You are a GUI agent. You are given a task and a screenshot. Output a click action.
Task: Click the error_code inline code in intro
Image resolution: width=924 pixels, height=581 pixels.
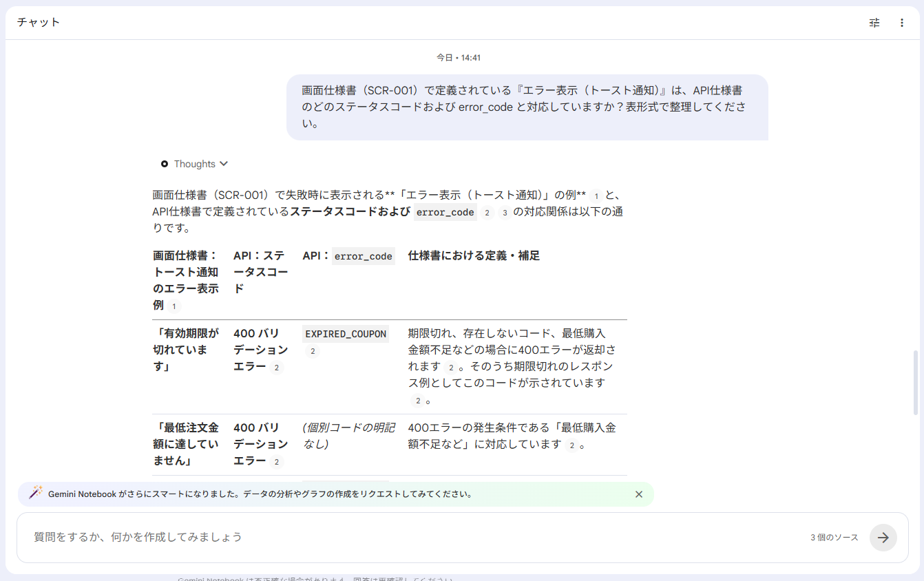445,212
